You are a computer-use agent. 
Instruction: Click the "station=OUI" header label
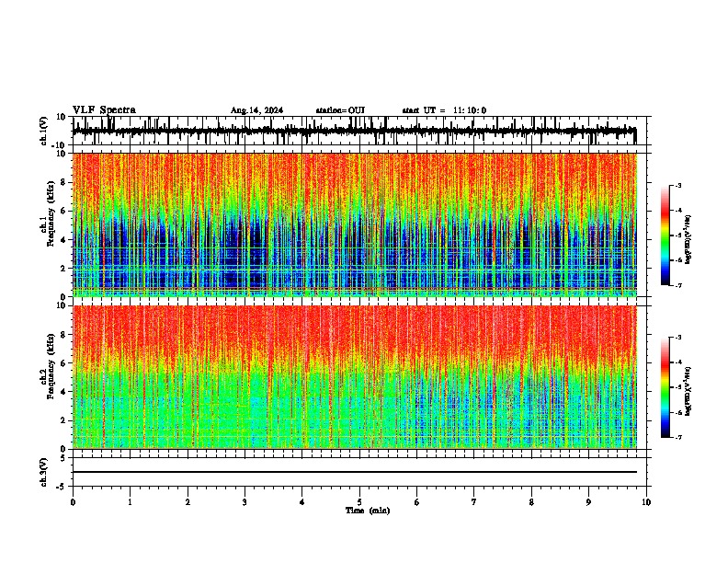coord(340,110)
